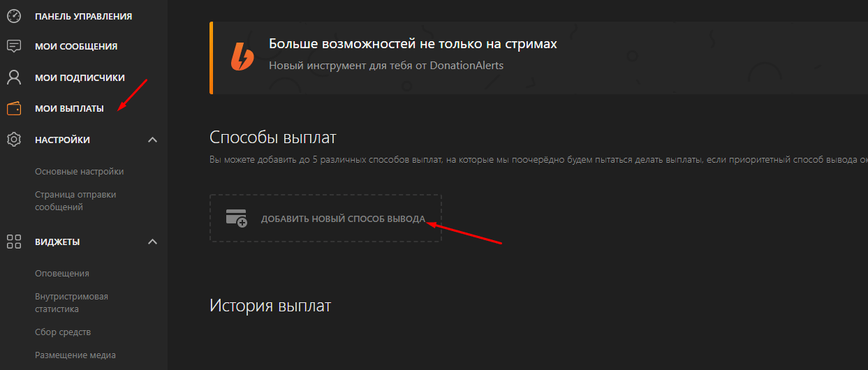The image size is (868, 370).
Task: Collapse the Настройки section chevron
Action: (x=153, y=140)
